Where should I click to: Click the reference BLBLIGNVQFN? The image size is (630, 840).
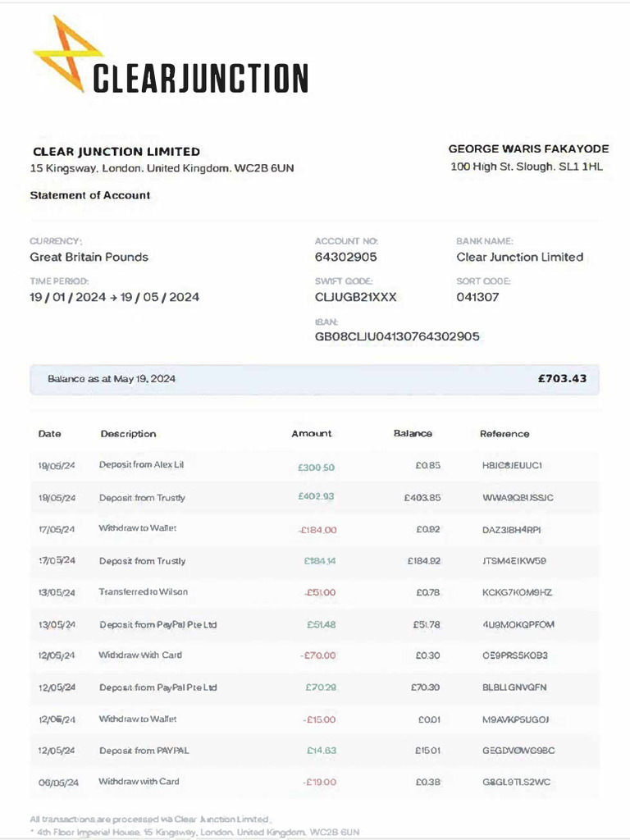pos(514,687)
